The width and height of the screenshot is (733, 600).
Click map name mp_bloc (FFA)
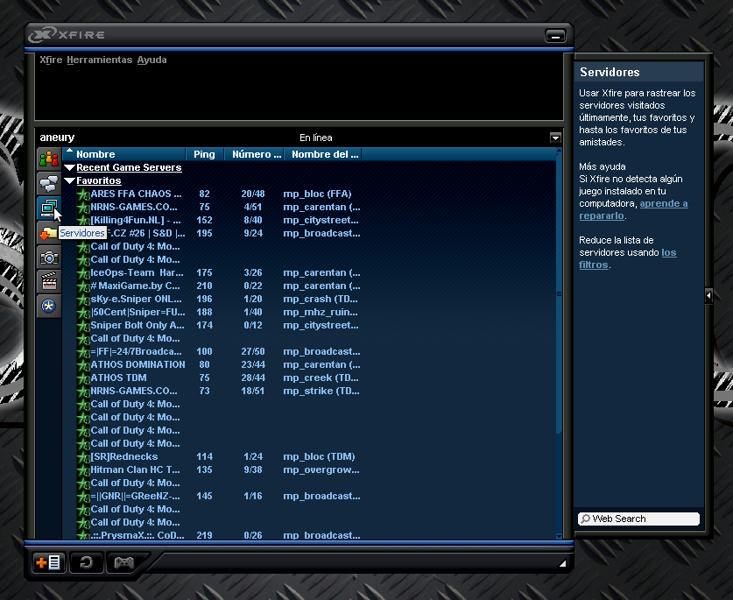[317, 194]
